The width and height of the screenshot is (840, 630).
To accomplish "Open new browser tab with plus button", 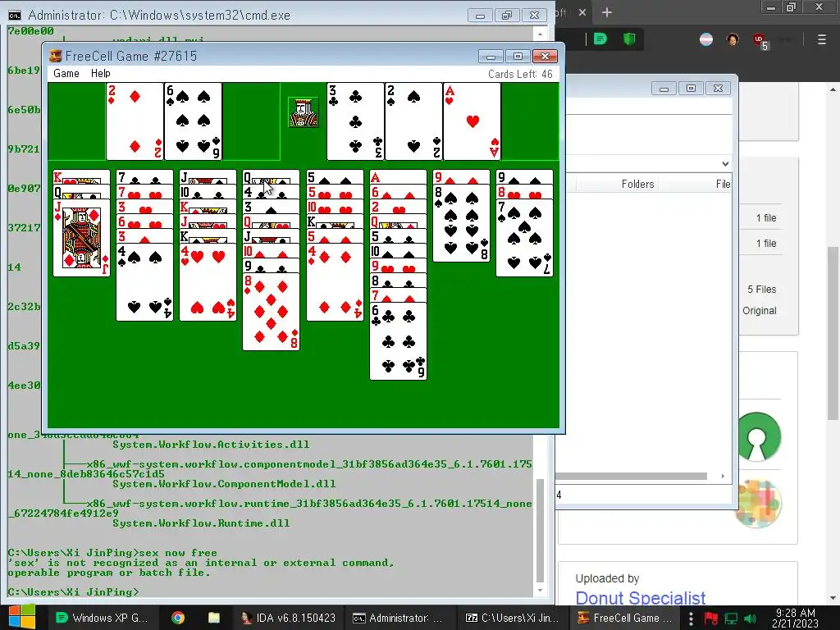I will click(x=606, y=12).
